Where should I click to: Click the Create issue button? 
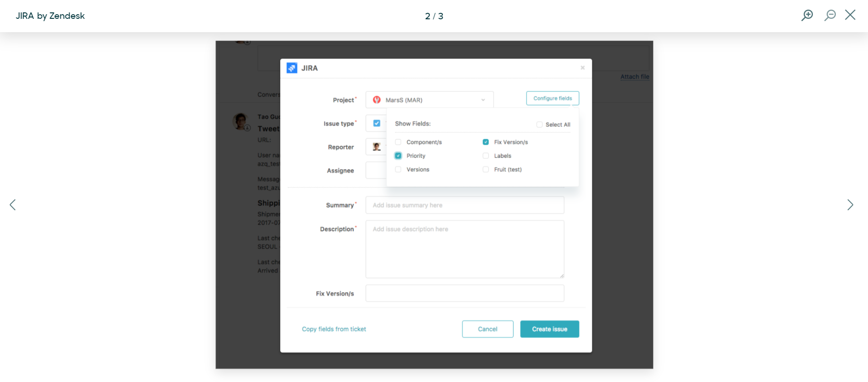point(550,329)
